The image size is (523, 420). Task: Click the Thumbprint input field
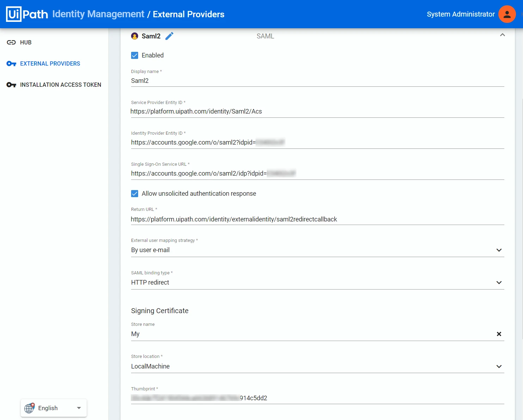pos(318,398)
